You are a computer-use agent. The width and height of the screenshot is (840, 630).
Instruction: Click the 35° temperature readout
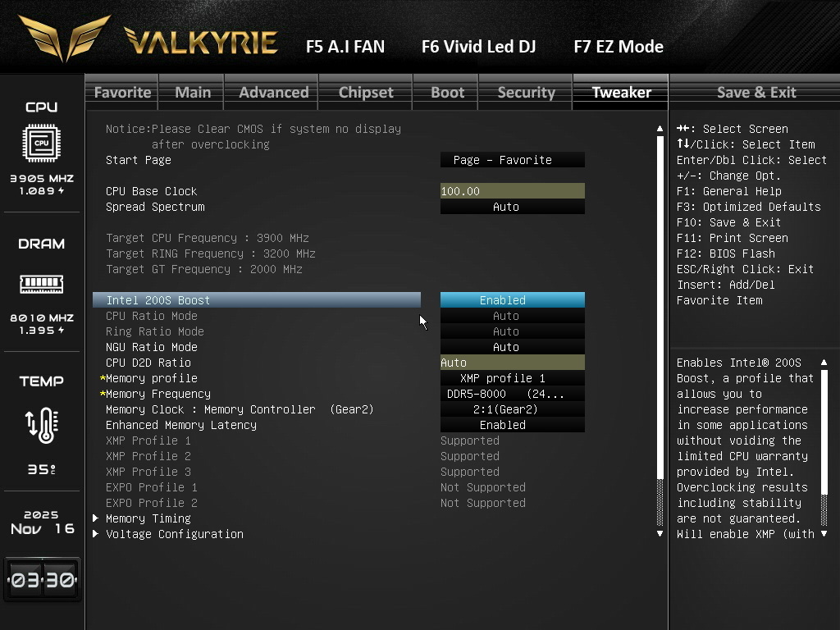[x=42, y=470]
